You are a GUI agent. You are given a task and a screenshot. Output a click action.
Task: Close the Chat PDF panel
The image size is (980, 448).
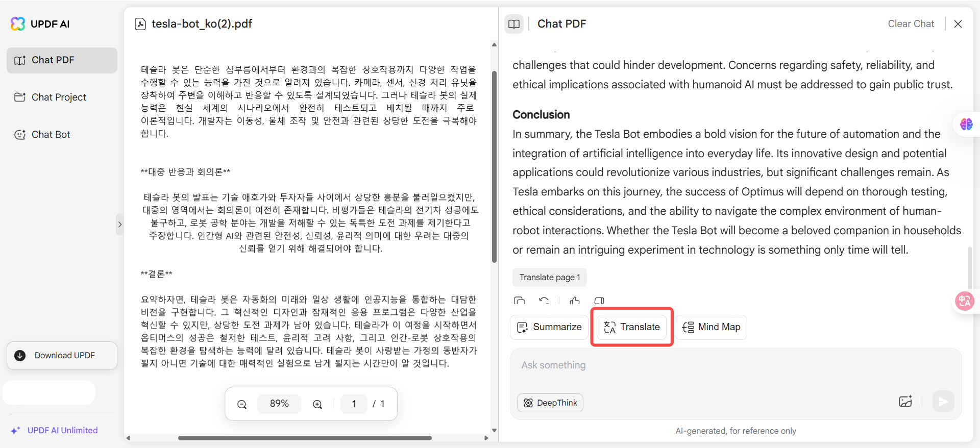958,24
